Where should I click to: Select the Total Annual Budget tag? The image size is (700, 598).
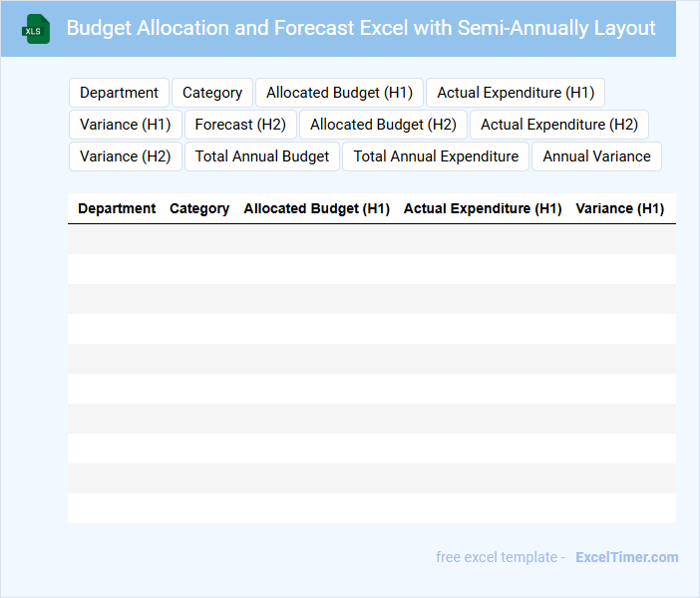coord(262,156)
